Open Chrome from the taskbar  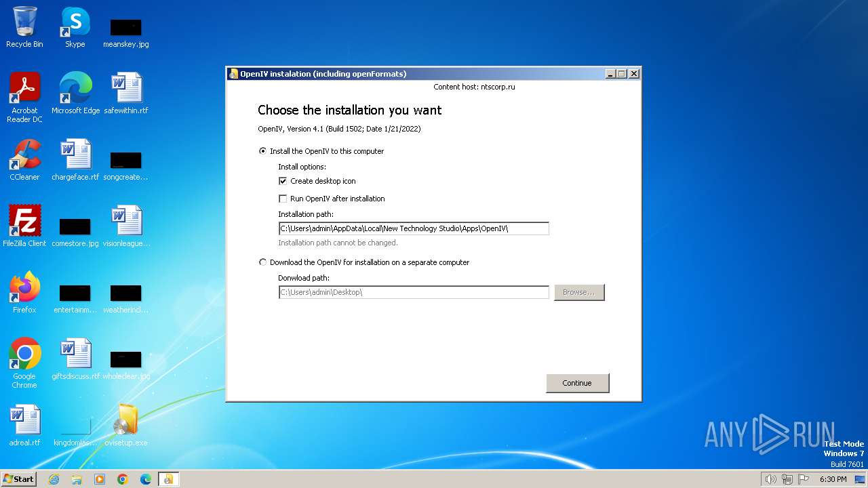click(123, 479)
